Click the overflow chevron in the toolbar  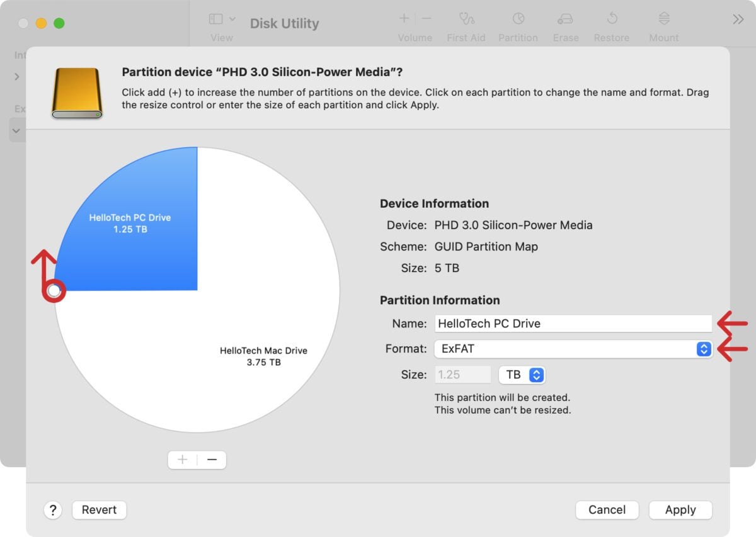click(x=738, y=19)
